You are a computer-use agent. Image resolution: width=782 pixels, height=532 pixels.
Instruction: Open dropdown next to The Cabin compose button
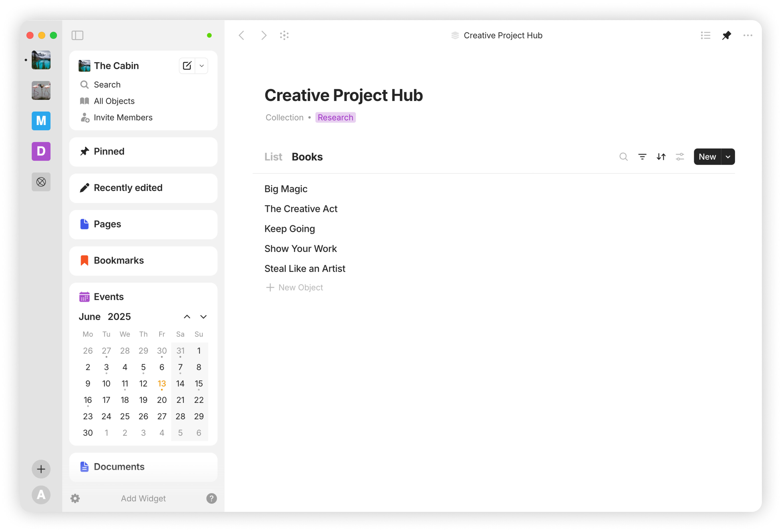202,66
